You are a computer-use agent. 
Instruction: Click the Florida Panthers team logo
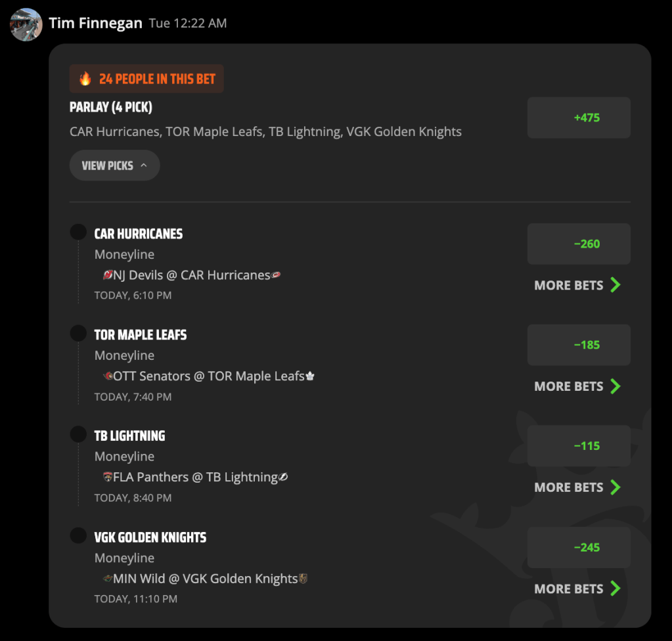pos(108,477)
